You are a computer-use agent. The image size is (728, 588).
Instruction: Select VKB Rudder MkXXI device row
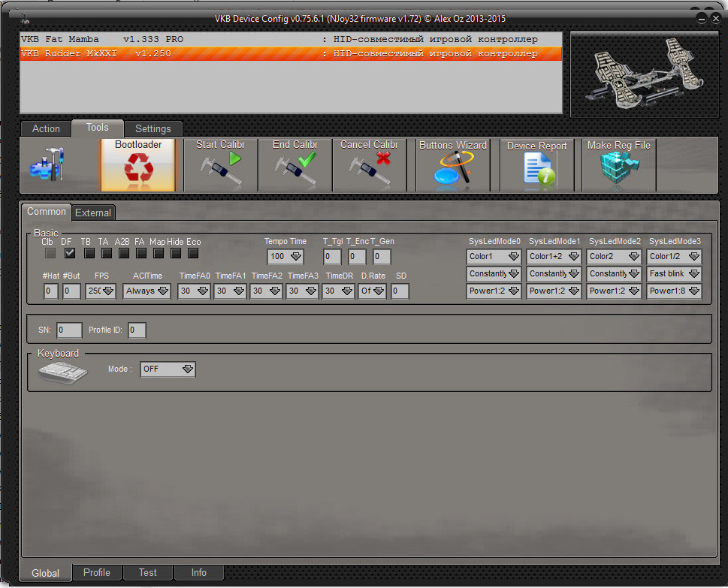pyautogui.click(x=291, y=54)
